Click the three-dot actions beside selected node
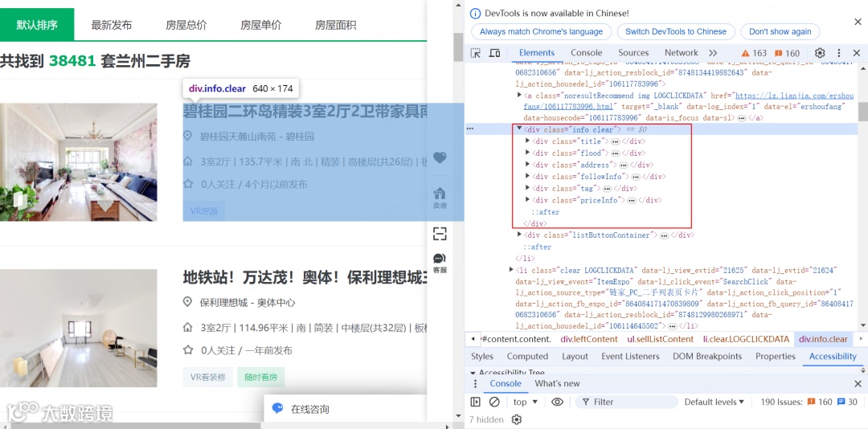 coord(470,129)
